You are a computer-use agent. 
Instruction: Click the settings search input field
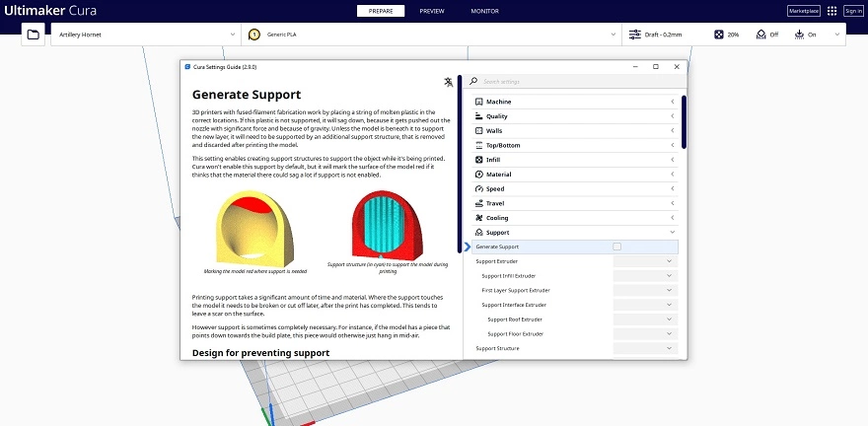pyautogui.click(x=576, y=81)
